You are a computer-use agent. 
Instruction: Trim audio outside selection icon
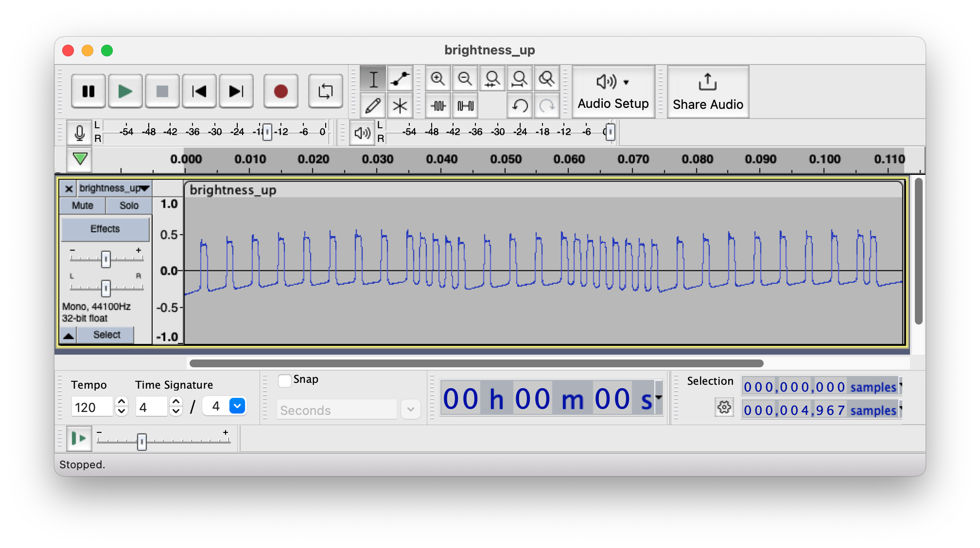(437, 105)
